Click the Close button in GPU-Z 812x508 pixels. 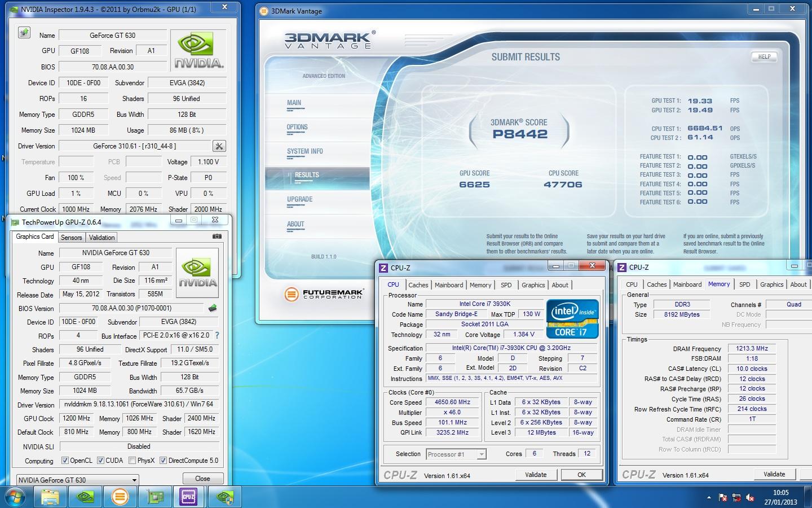[202, 479]
